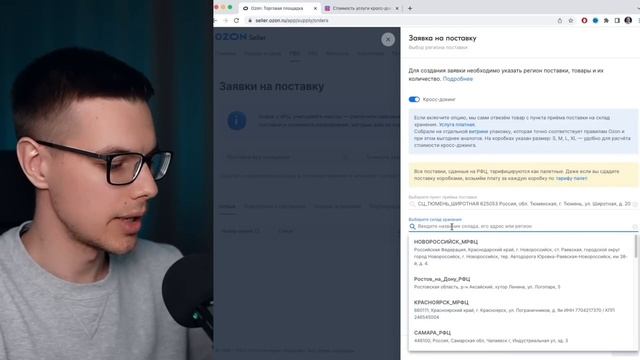Screen dimensions: 640x360
Task: Open the Услуга платная link
Action: click(457, 124)
